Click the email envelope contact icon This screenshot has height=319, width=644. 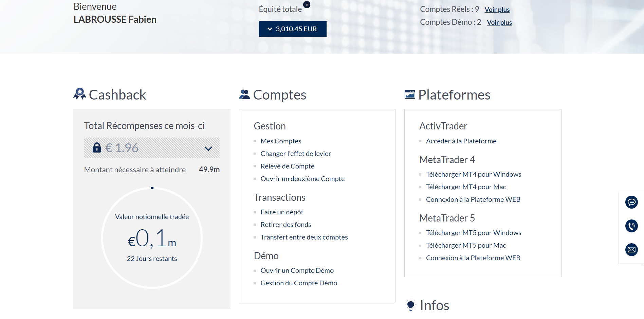point(631,250)
